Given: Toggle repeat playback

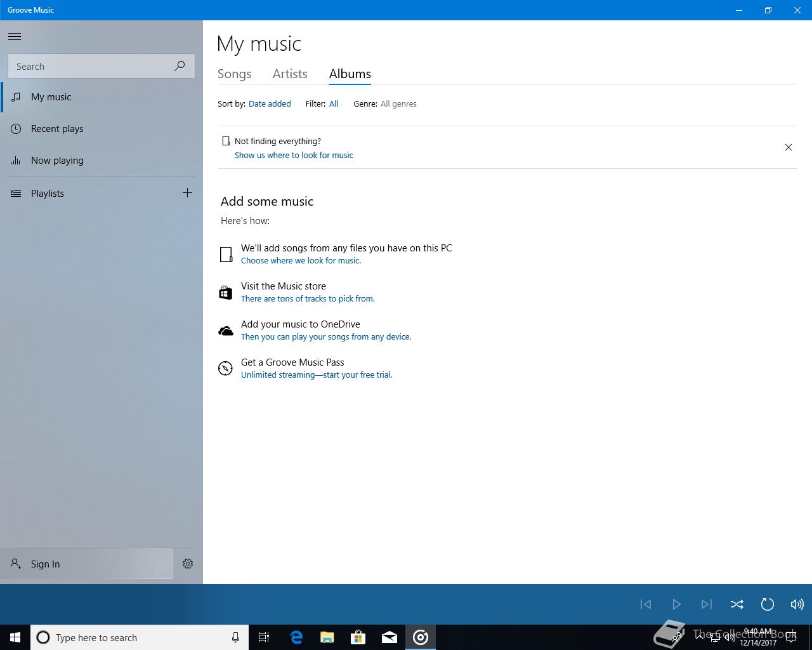Looking at the screenshot, I should pos(768,604).
